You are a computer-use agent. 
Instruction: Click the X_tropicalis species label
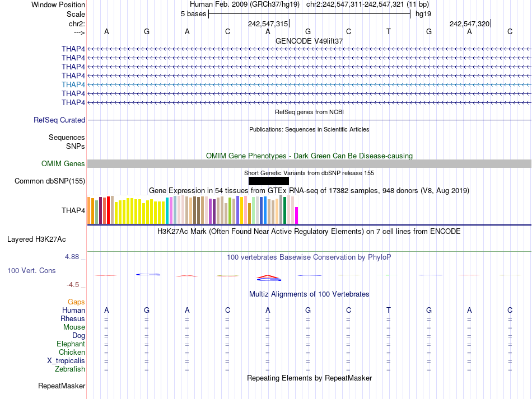click(x=66, y=361)
